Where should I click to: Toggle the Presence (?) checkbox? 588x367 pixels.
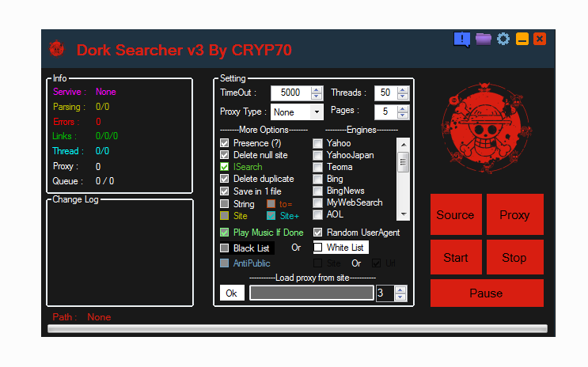(224, 143)
